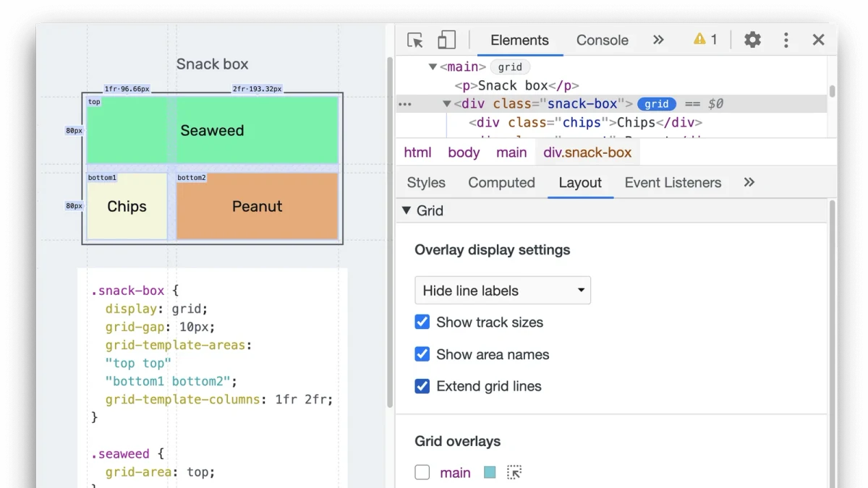Open the ellipsis actions on the snack-box row

(x=405, y=104)
